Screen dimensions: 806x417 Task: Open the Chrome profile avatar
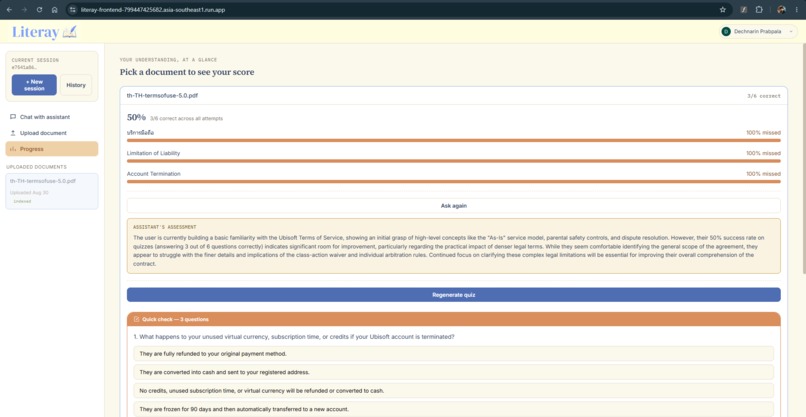(x=781, y=10)
